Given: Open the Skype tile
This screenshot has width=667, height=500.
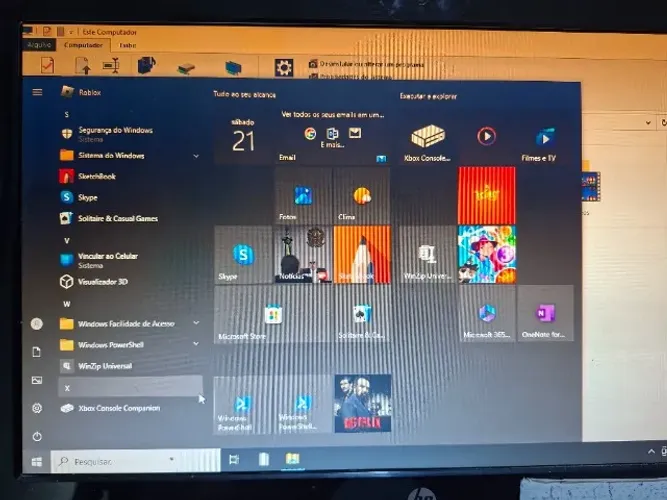Looking at the screenshot, I should click(243, 254).
